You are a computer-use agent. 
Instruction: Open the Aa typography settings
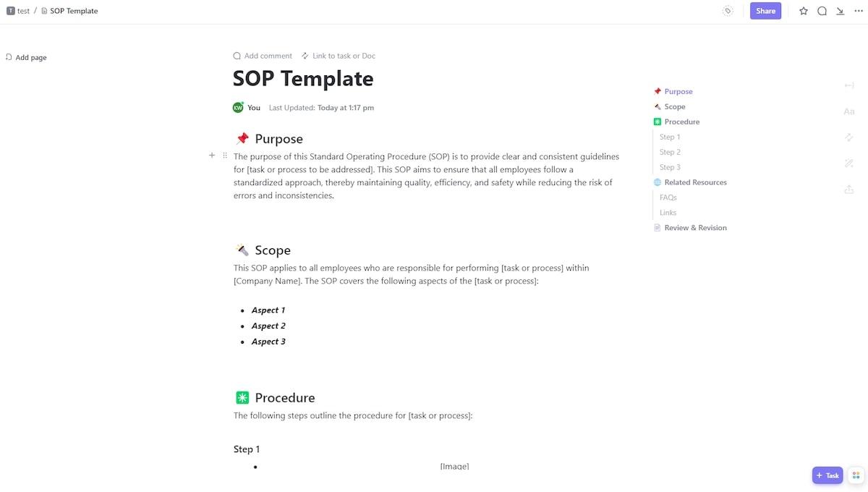(x=849, y=111)
